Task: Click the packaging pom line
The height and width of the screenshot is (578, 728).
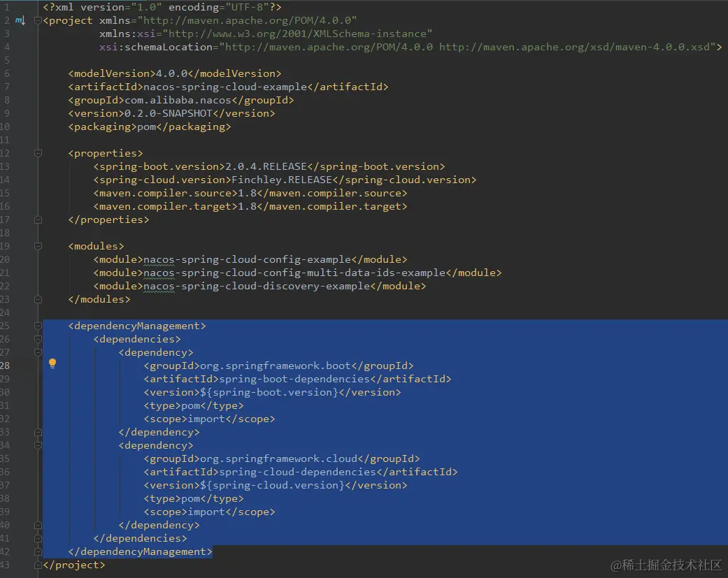Action: (150, 127)
